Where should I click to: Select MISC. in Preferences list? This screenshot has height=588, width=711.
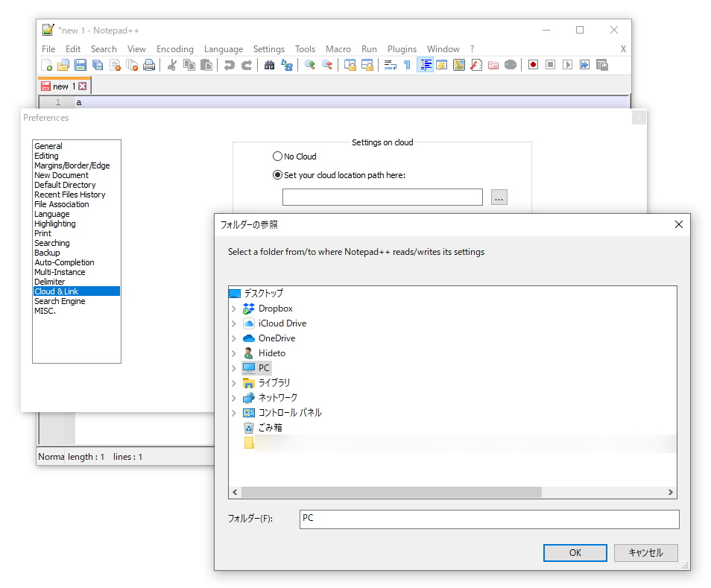pyautogui.click(x=45, y=311)
